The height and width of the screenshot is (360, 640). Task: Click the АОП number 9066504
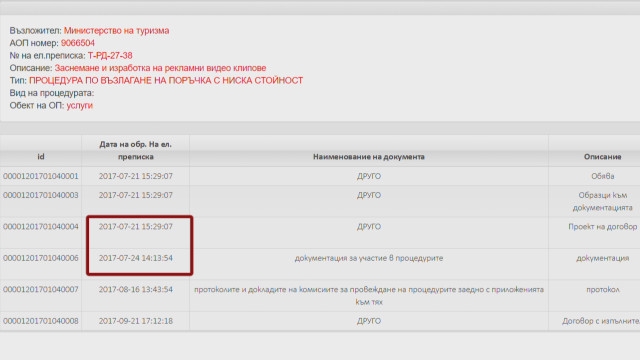tap(78, 43)
